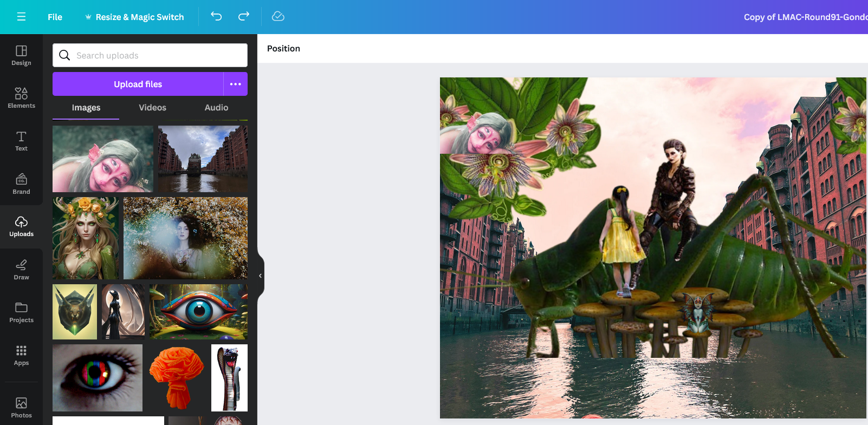Viewport: 868px width, 425px height.
Task: Collapse the side panel with arrow handle
Action: click(260, 276)
